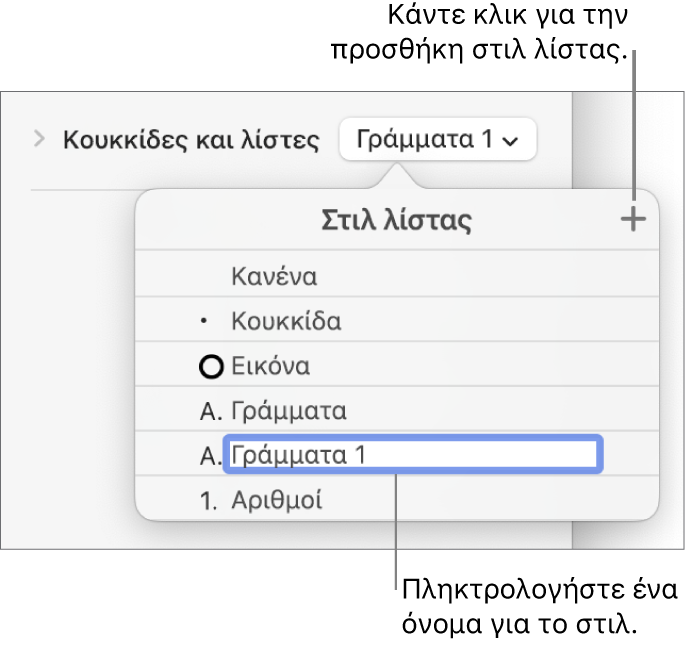Click the plus icon to add list style

(x=633, y=219)
